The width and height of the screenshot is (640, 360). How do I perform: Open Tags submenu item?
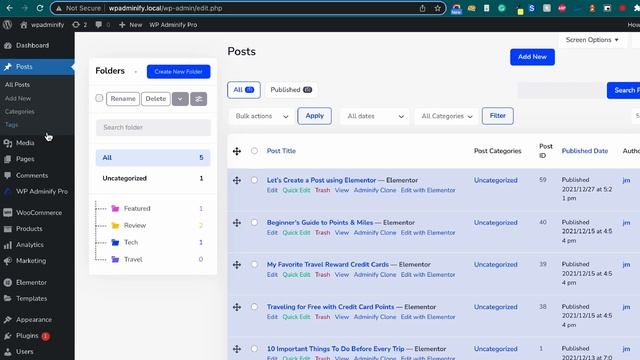(x=11, y=124)
